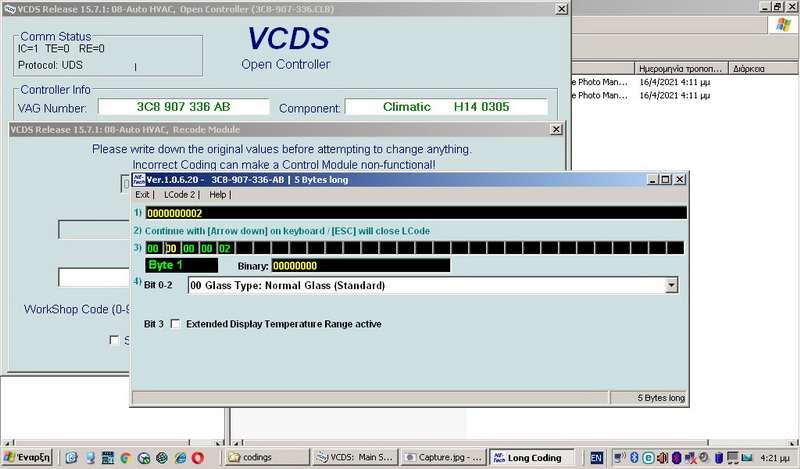
Task: Click the Start (Έναρξη) button
Action: [27, 457]
